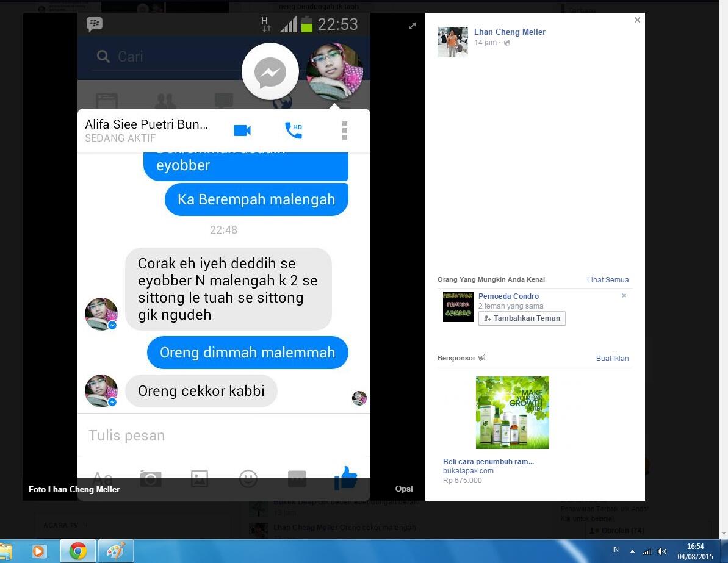Click Rp 675.000 ad price text

[x=462, y=481]
